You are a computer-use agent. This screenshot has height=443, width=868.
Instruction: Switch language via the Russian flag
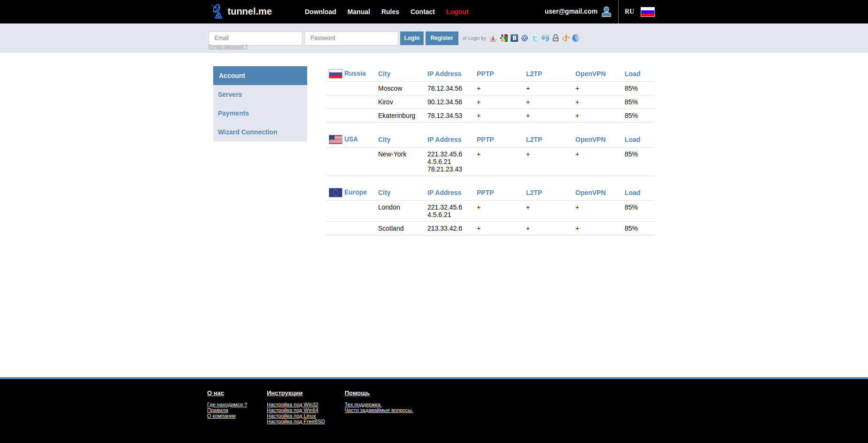(648, 12)
